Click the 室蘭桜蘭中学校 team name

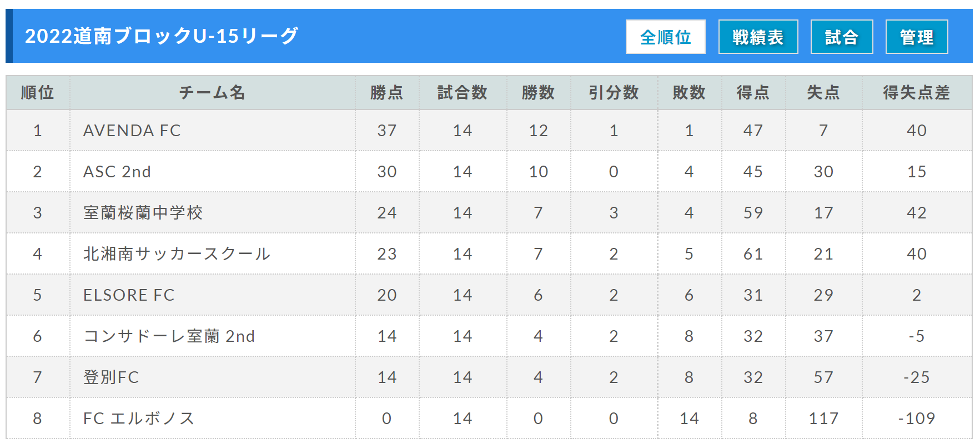point(143,213)
